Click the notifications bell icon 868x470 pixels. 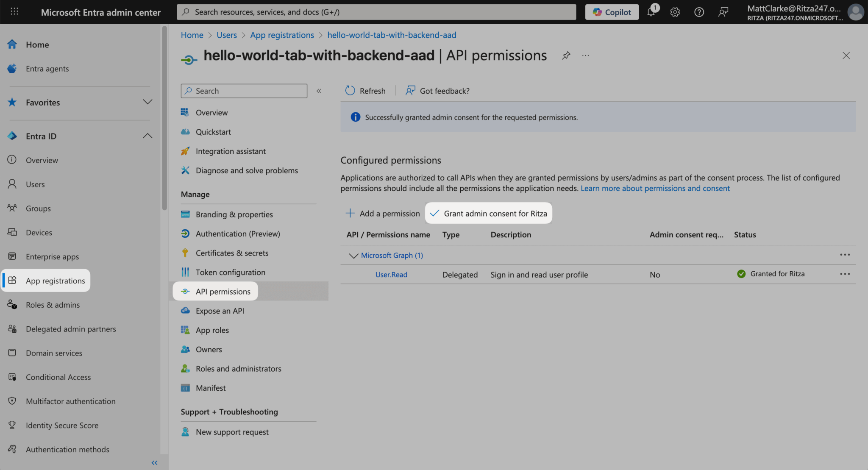point(651,12)
